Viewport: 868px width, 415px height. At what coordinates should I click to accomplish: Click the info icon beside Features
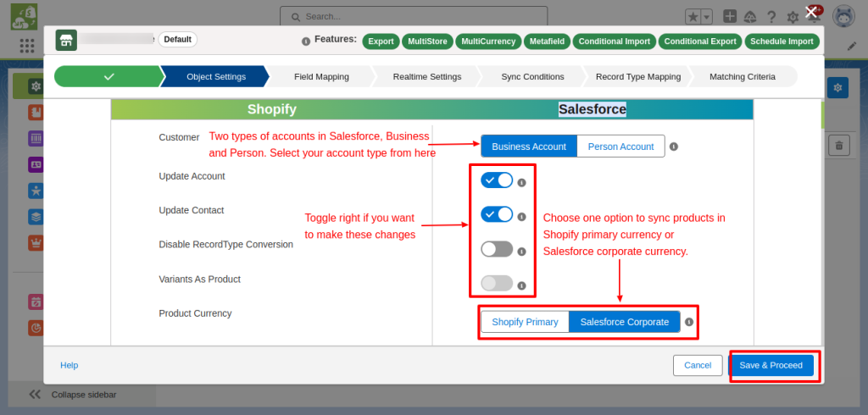305,41
